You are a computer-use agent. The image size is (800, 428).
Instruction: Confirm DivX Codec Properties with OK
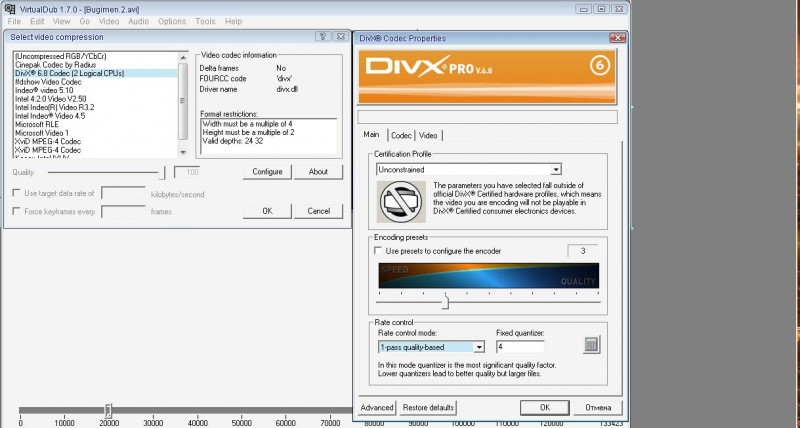pyautogui.click(x=544, y=408)
